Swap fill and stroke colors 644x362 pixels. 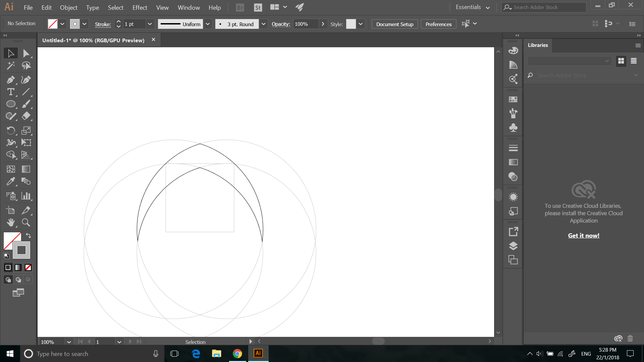click(x=28, y=236)
